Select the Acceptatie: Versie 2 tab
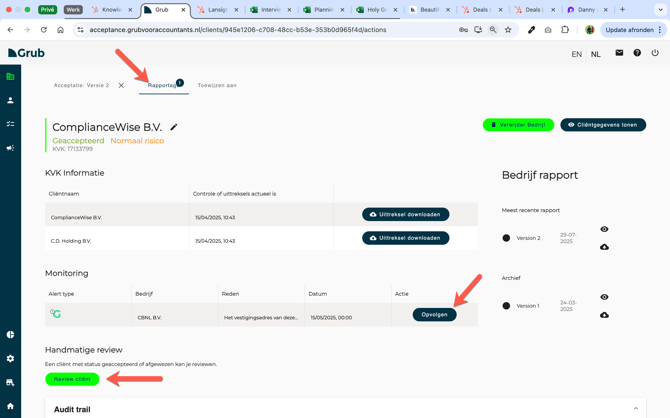670x418 pixels. click(x=81, y=85)
